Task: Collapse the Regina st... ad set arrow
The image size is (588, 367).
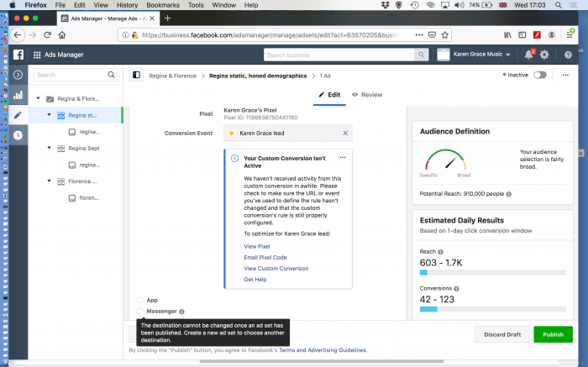Action: 49,115
